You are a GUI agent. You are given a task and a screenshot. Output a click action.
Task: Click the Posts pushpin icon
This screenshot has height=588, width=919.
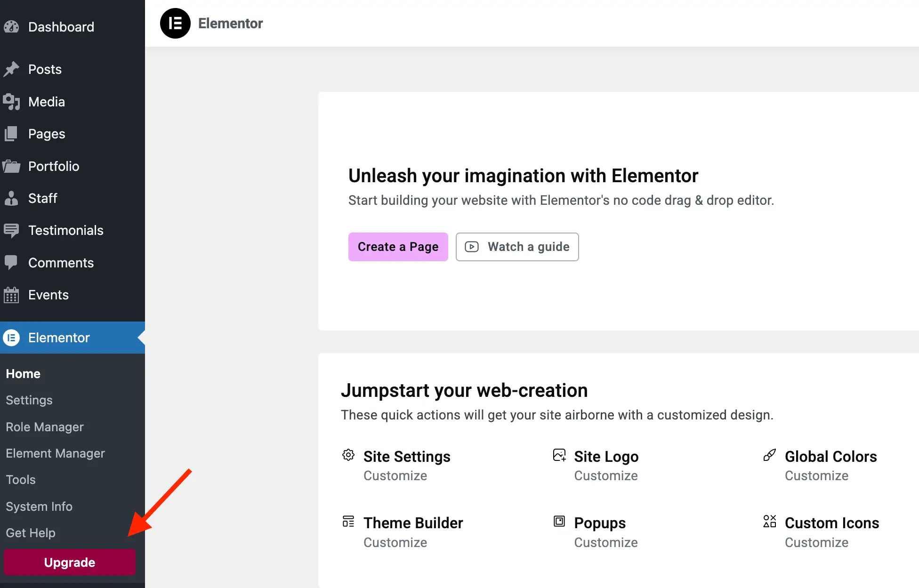[x=11, y=69]
